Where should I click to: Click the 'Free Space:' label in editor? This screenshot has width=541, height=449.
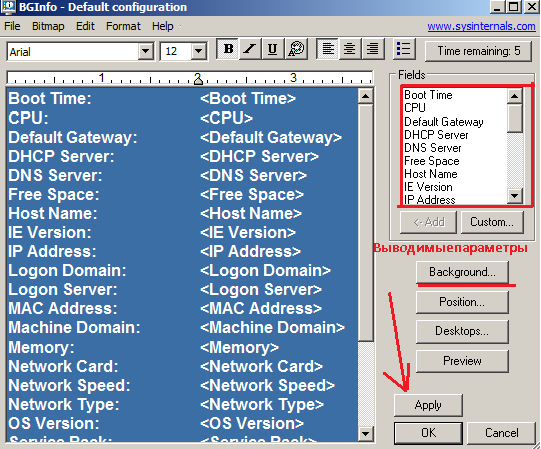54,194
